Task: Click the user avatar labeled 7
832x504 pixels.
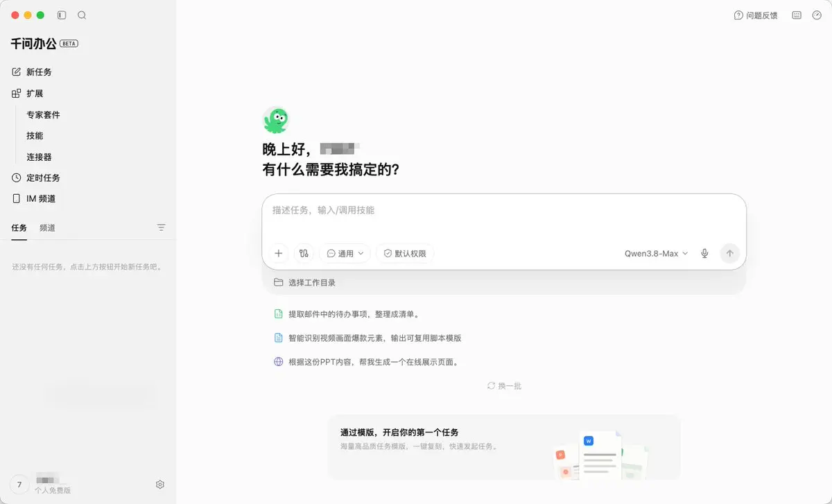Action: click(19, 485)
